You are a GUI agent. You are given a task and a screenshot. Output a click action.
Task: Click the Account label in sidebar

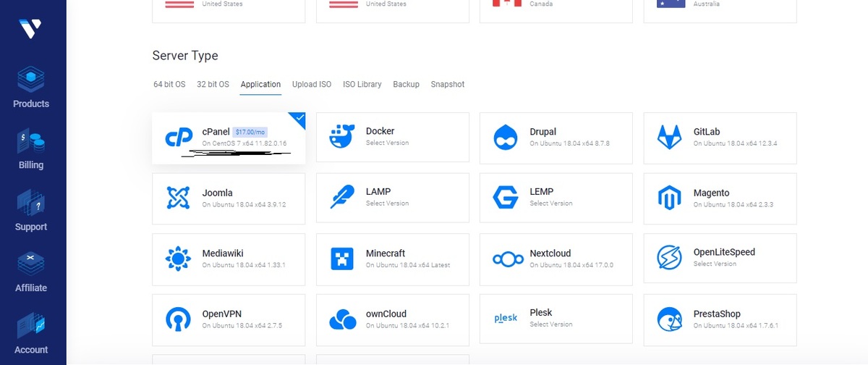click(x=31, y=350)
